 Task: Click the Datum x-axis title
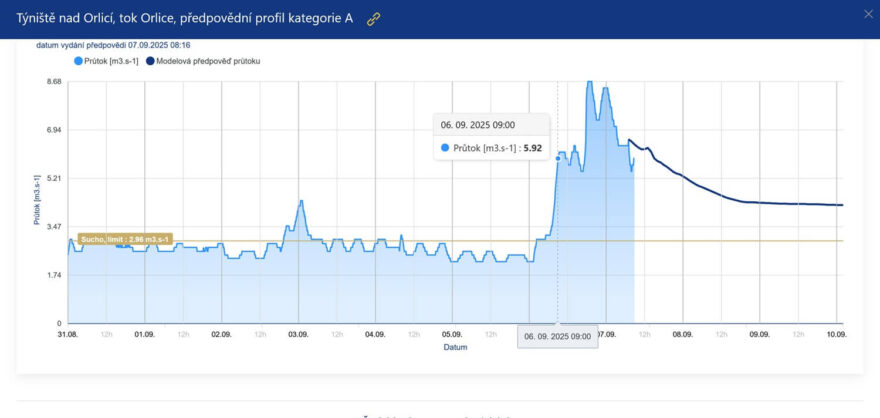coord(455,348)
